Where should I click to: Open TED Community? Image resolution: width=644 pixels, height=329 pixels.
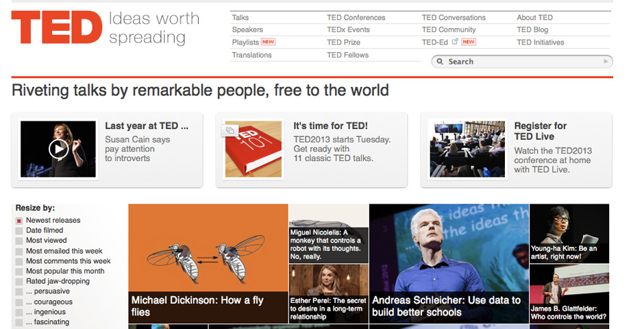coord(449,29)
